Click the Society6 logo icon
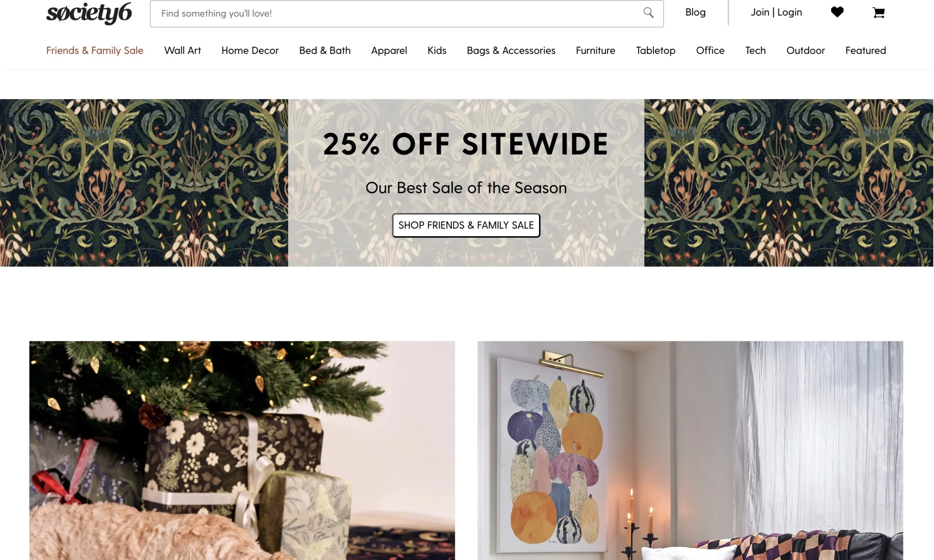The width and height of the screenshot is (934, 560). click(x=89, y=13)
